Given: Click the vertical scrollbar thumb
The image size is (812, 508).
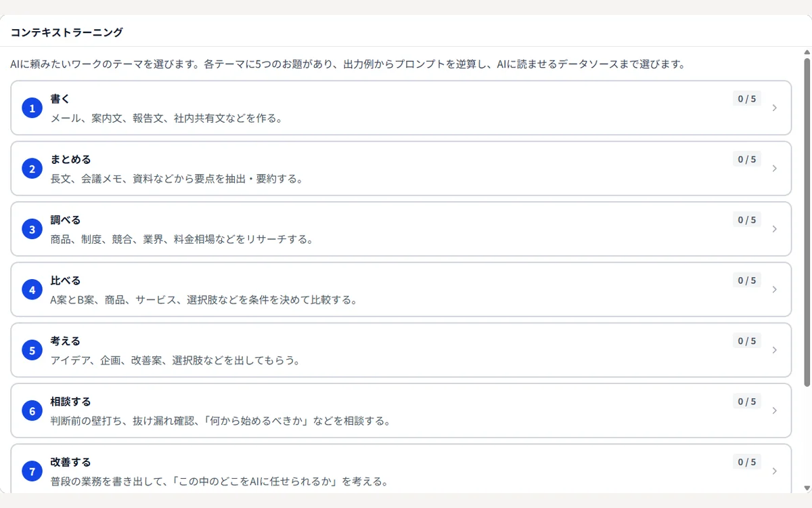Looking at the screenshot, I should 807,222.
